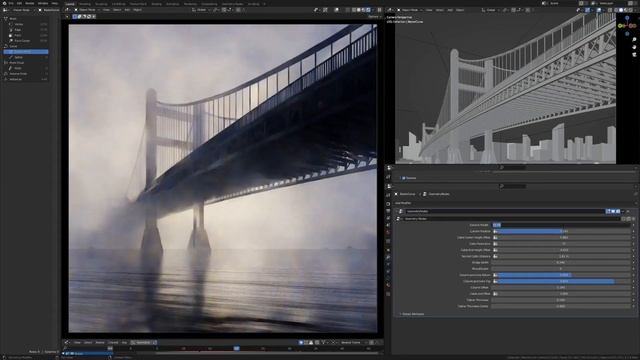640x360 pixels.
Task: Adjust Cable Resolution value field
Action: coord(561,244)
